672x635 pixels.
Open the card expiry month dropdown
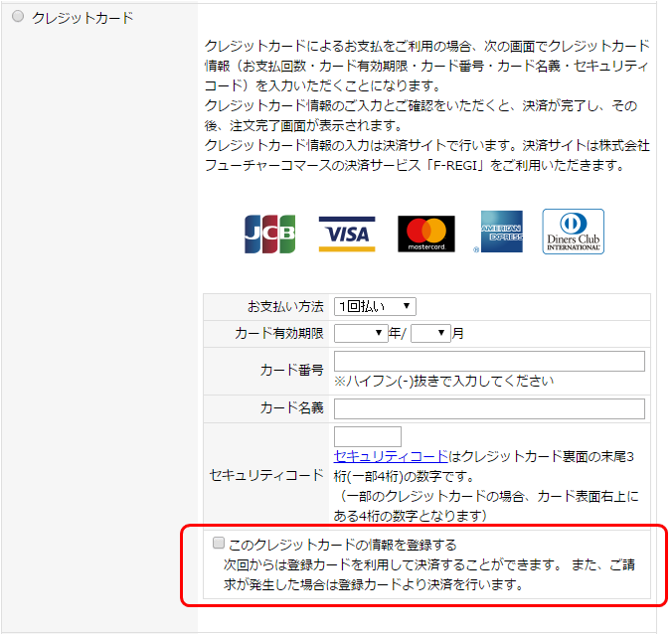430,333
